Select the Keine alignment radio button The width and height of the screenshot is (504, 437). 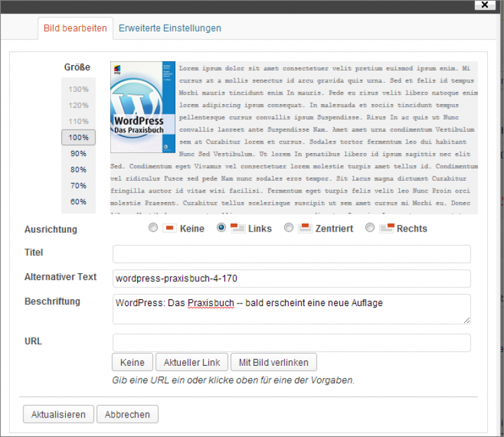coord(153,228)
